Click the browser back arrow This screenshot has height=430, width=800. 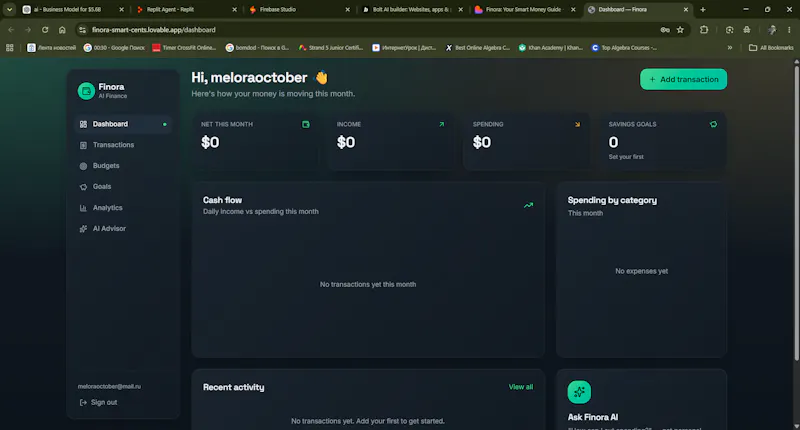pyautogui.click(x=11, y=30)
